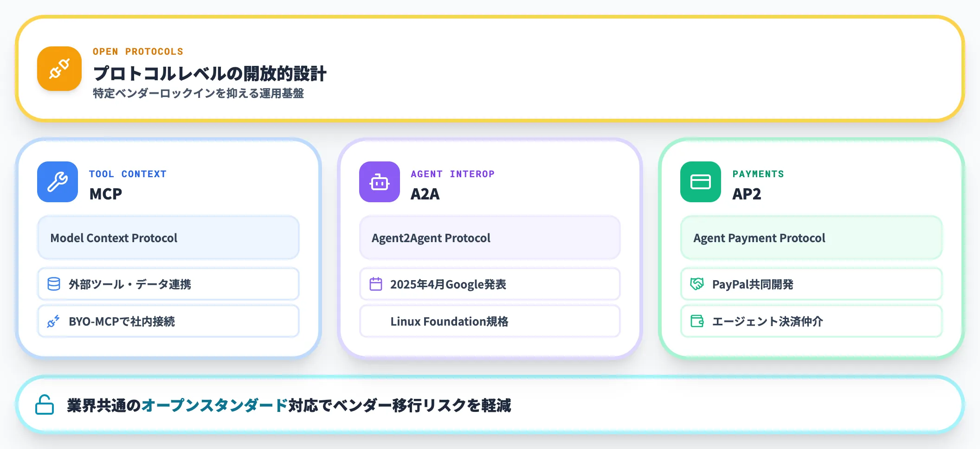
Task: Select the Agent2Agent Protocol badge
Action: pos(489,237)
